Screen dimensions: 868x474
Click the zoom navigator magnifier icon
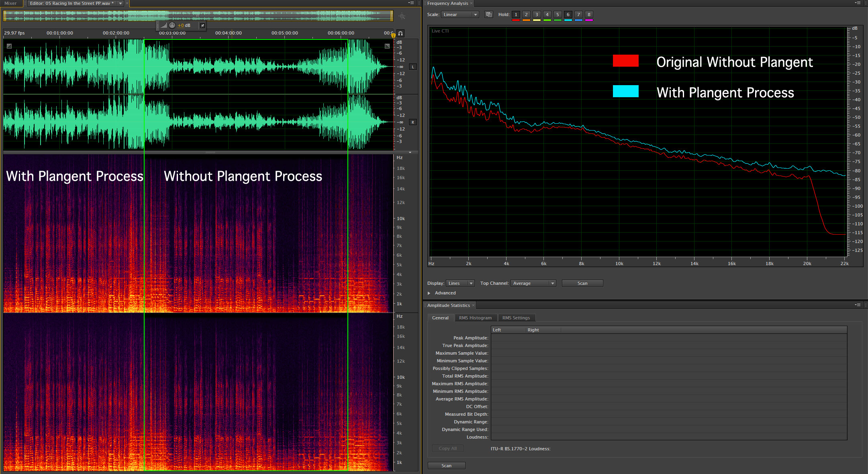(402, 16)
